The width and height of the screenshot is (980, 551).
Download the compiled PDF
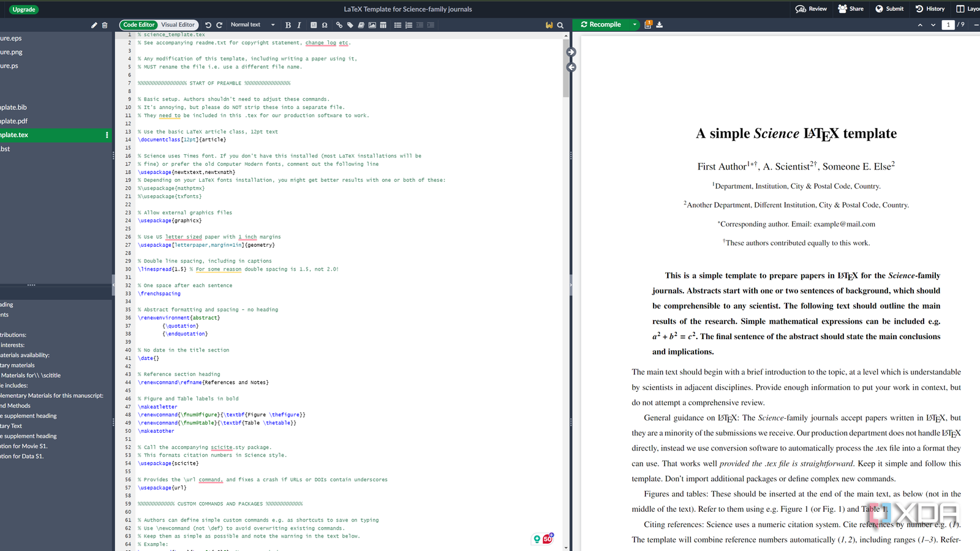click(659, 24)
